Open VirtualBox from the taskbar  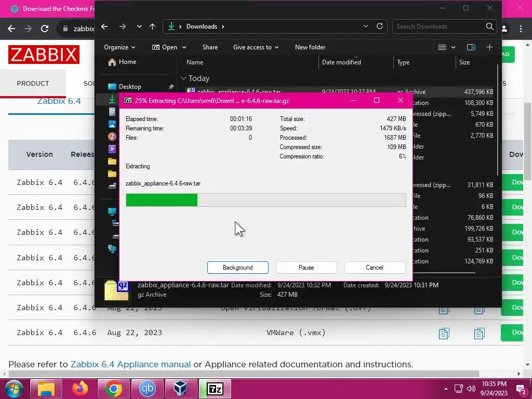[x=181, y=389]
